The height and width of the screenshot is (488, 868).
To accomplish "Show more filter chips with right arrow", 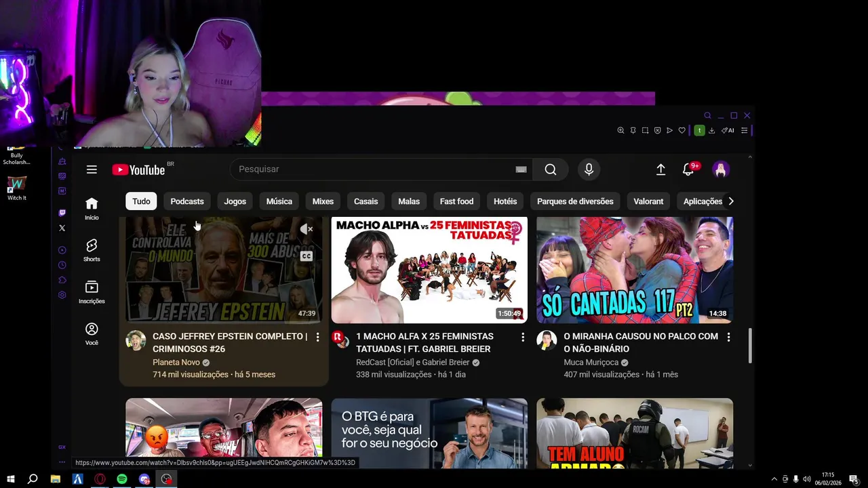I will pyautogui.click(x=730, y=201).
